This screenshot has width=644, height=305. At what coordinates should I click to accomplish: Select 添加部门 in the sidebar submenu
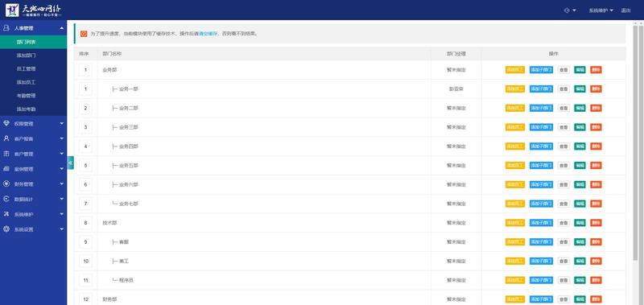(26, 55)
